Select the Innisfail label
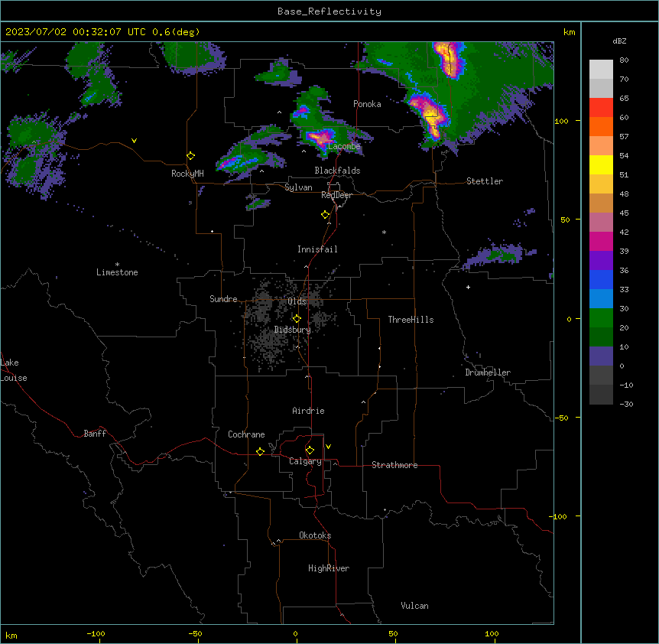Screen dimensions: 659x644 tap(317, 249)
